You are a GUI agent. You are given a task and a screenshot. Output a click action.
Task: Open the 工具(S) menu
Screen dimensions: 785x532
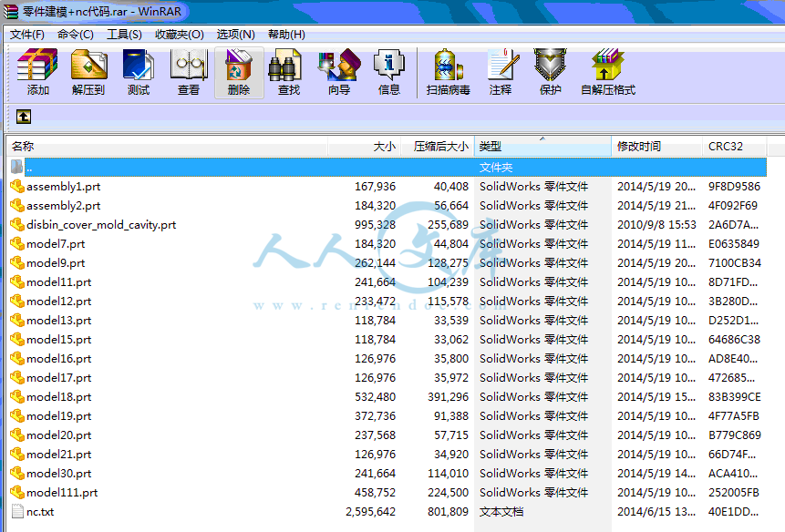(124, 35)
